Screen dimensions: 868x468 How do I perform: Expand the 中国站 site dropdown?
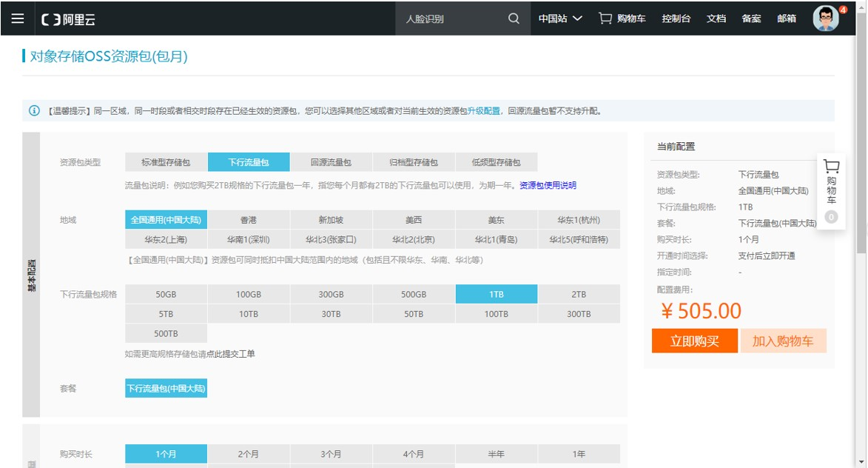[560, 19]
